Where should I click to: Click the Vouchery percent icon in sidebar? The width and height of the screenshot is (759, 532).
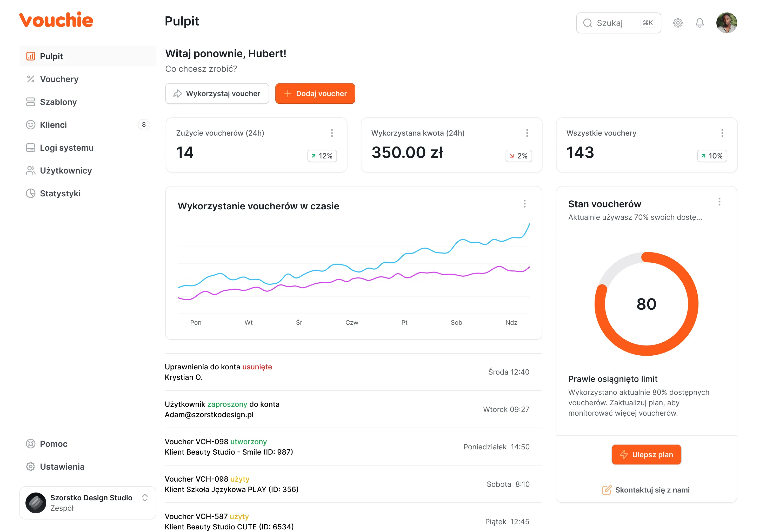coord(30,79)
